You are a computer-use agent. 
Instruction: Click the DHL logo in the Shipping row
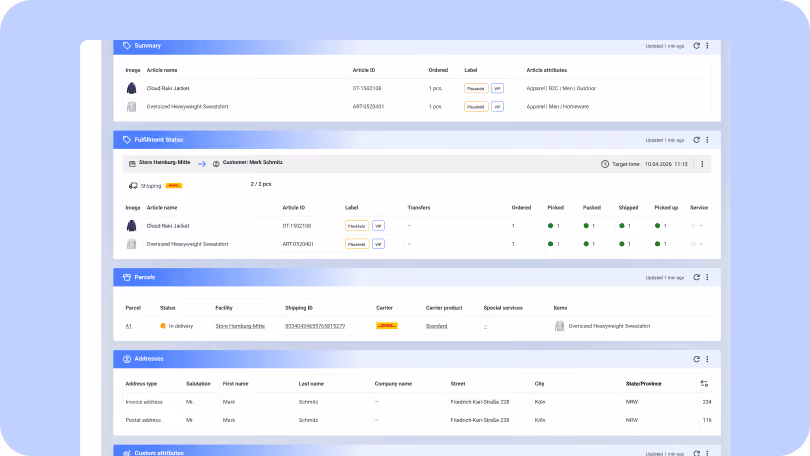[174, 186]
